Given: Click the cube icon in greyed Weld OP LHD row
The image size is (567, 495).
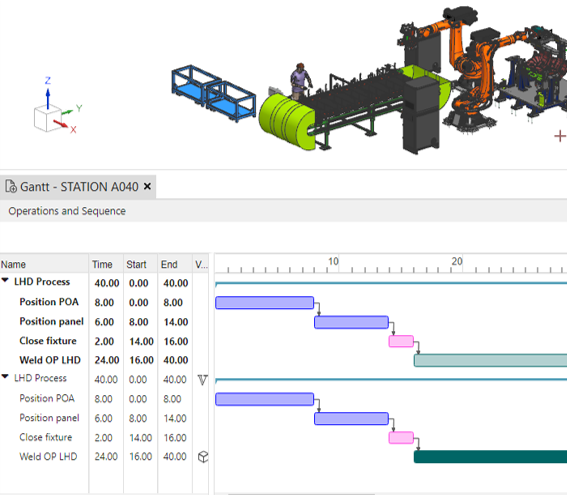Looking at the screenshot, I should coord(203,457).
